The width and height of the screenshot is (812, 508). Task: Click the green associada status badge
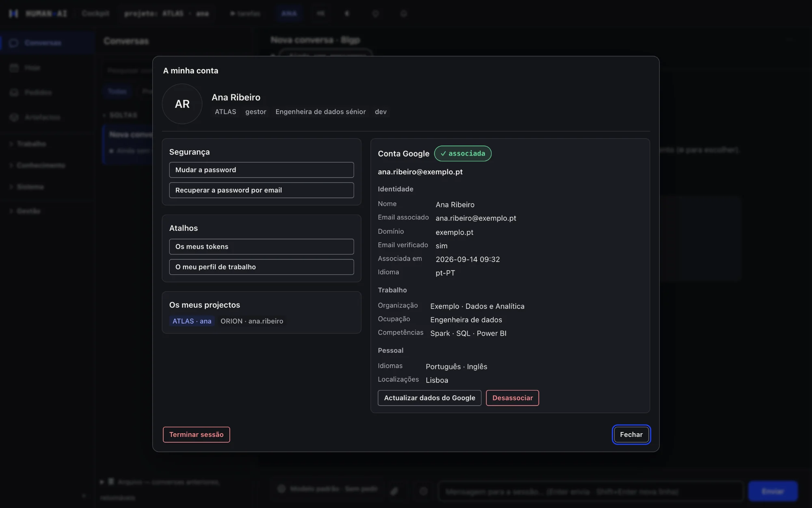click(463, 154)
